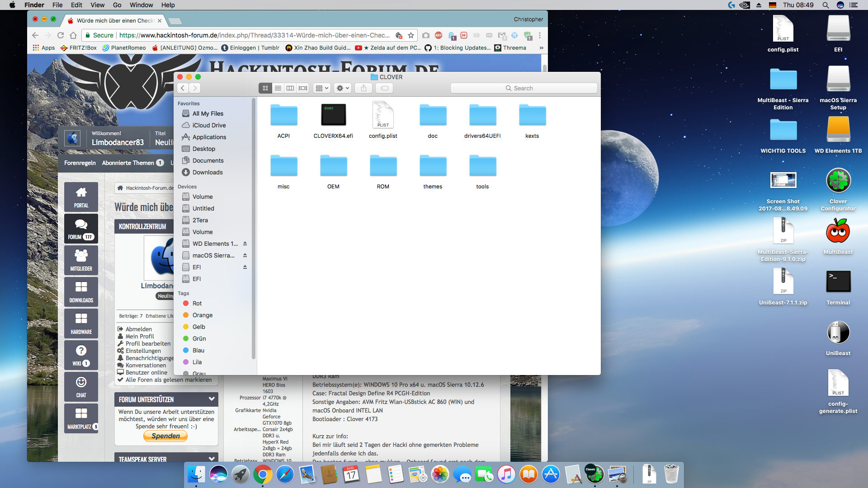Click the Finder search field
868x488 pixels.
click(x=524, y=88)
